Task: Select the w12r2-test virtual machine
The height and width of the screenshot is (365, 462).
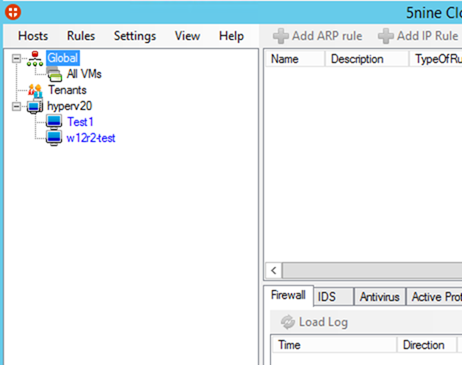Action: [91, 138]
